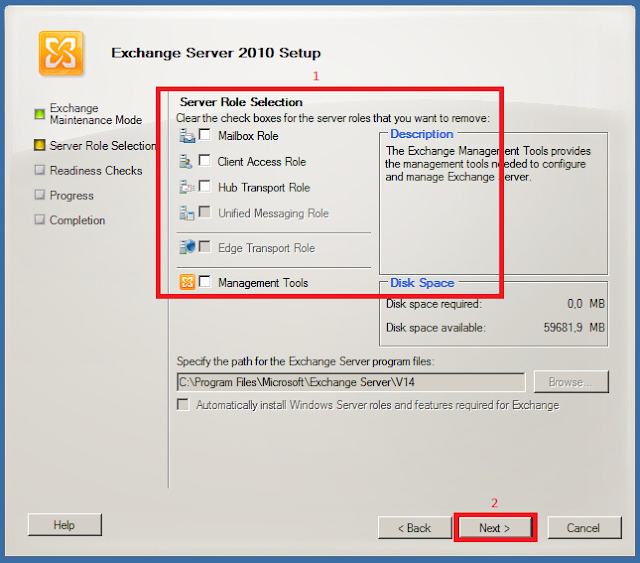Click the Management Tools label
The width and height of the screenshot is (640, 563).
click(x=263, y=283)
